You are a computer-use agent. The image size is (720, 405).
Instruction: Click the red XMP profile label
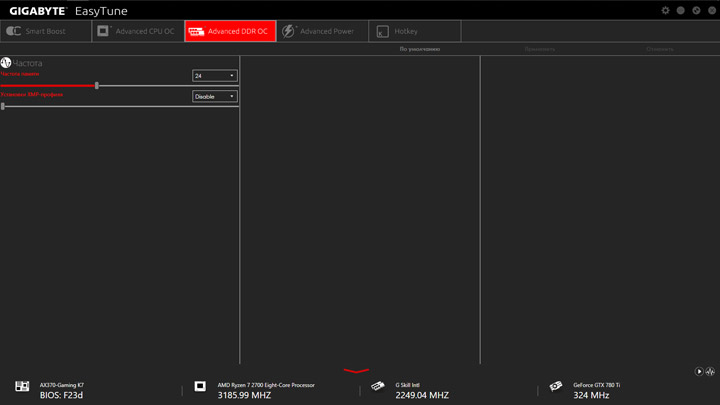pos(32,95)
